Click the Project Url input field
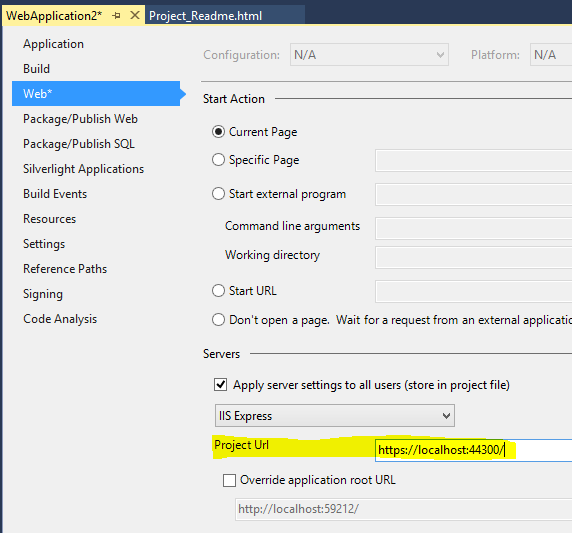 (x=474, y=450)
